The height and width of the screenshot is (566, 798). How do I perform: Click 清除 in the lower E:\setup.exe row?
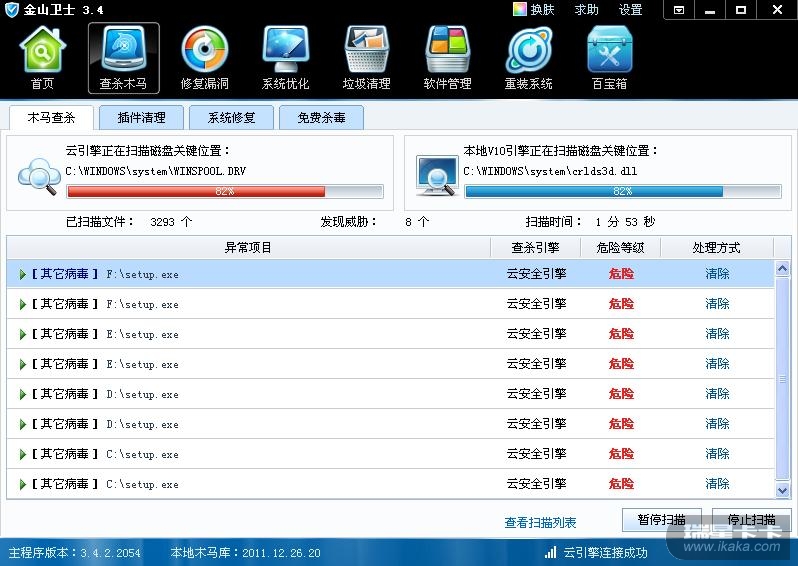(x=717, y=364)
